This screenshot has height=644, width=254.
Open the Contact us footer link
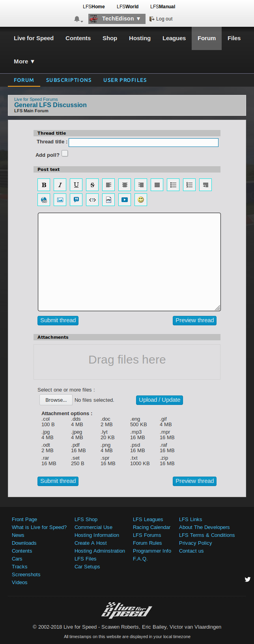click(191, 551)
